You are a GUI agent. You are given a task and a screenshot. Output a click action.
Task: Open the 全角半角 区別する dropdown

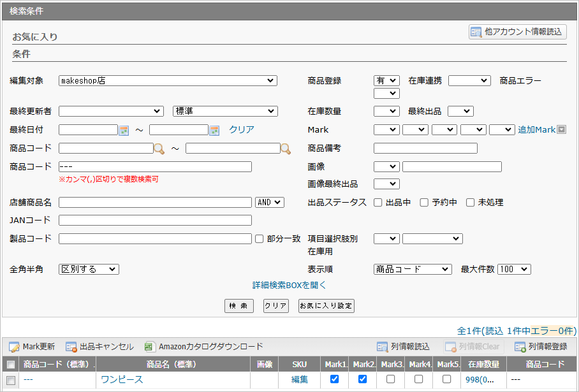pos(89,269)
